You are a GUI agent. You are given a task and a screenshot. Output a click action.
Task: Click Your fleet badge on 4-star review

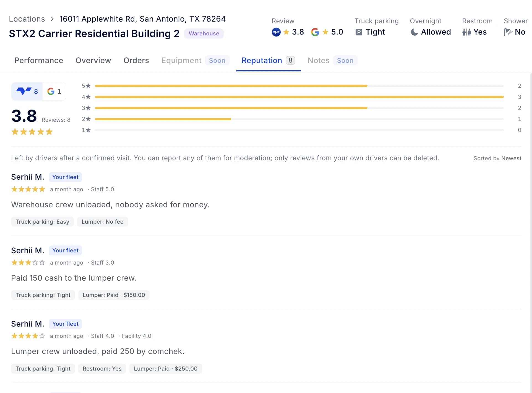(66, 324)
